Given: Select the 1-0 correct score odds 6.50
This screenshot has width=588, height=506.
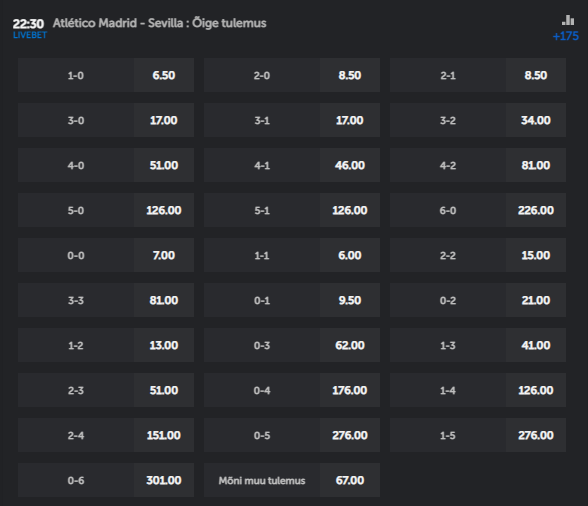Looking at the screenshot, I should click(106, 75).
